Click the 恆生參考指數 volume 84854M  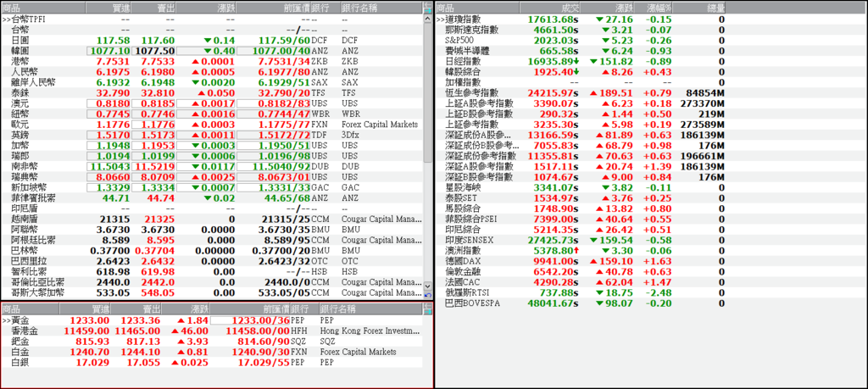(x=704, y=93)
